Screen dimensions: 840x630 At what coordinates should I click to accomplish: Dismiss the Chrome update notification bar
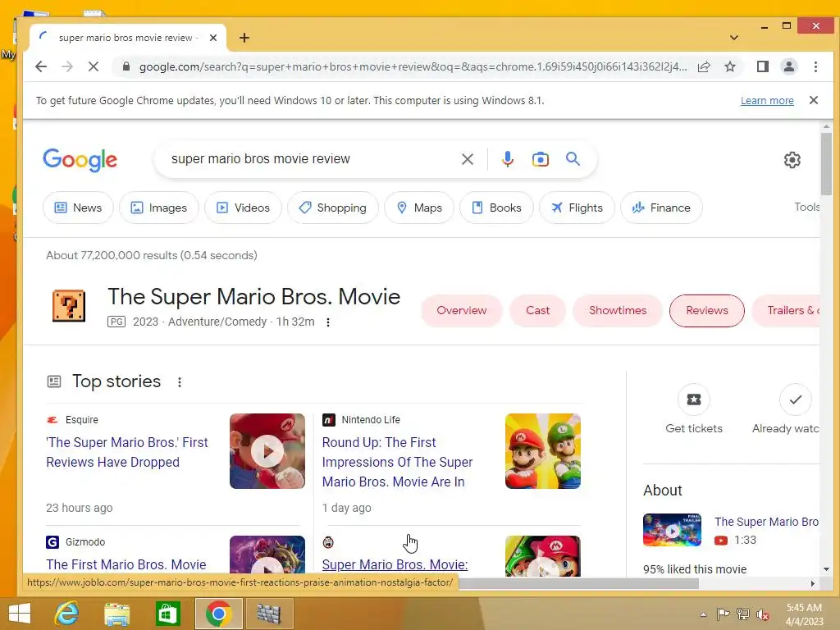(813, 100)
